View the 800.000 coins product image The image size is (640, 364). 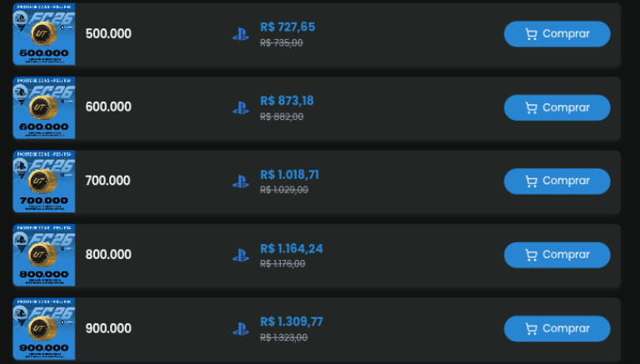44,255
